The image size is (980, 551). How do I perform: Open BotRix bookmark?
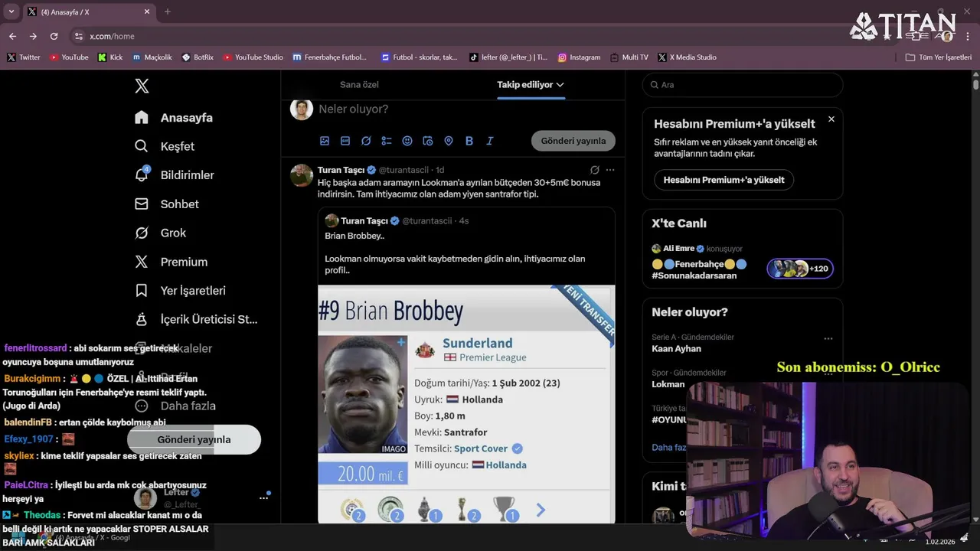coord(198,57)
